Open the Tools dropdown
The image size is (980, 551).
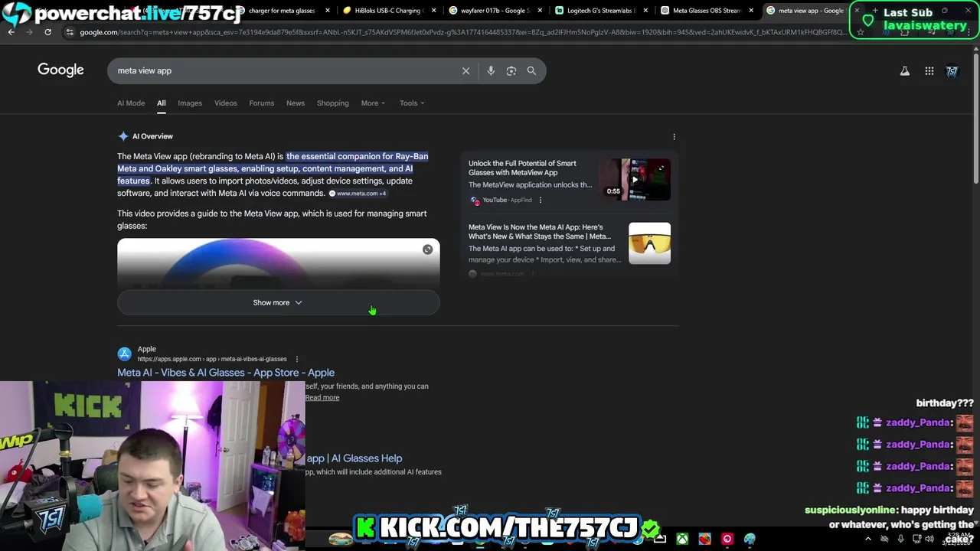pos(412,103)
